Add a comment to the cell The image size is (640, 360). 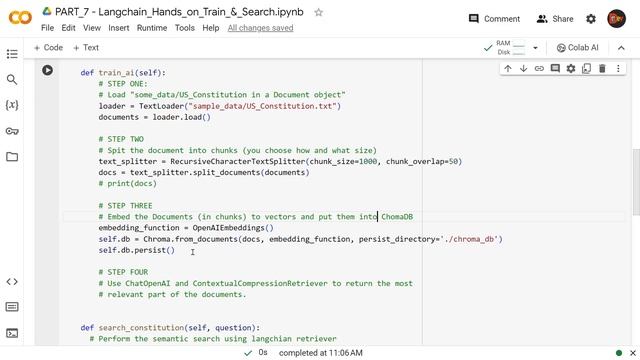(555, 69)
